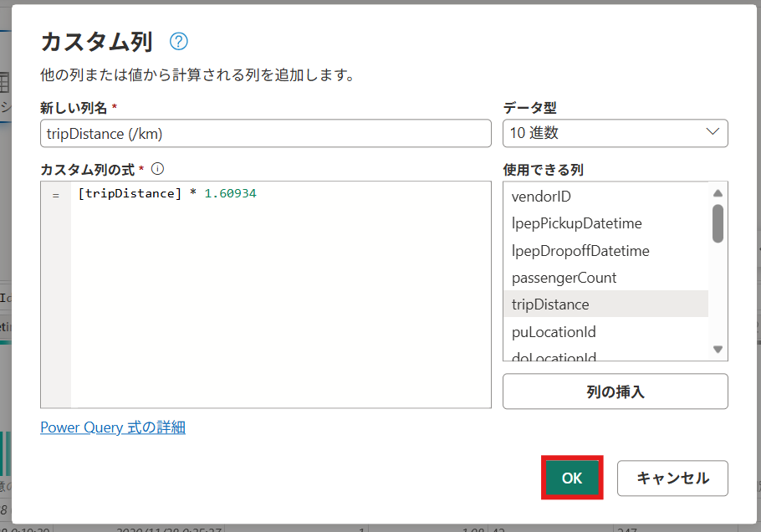This screenshot has height=532, width=761.
Task: Confirm with the OK button
Action: coord(572,478)
